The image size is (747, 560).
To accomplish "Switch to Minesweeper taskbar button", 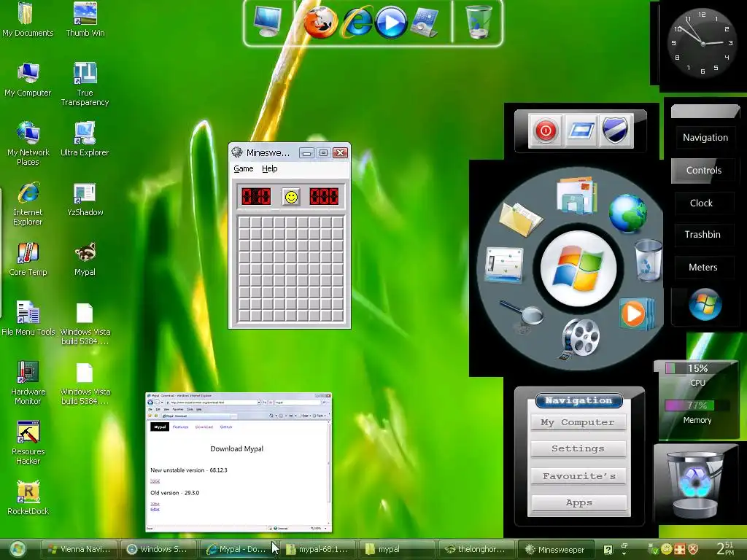I will point(555,549).
